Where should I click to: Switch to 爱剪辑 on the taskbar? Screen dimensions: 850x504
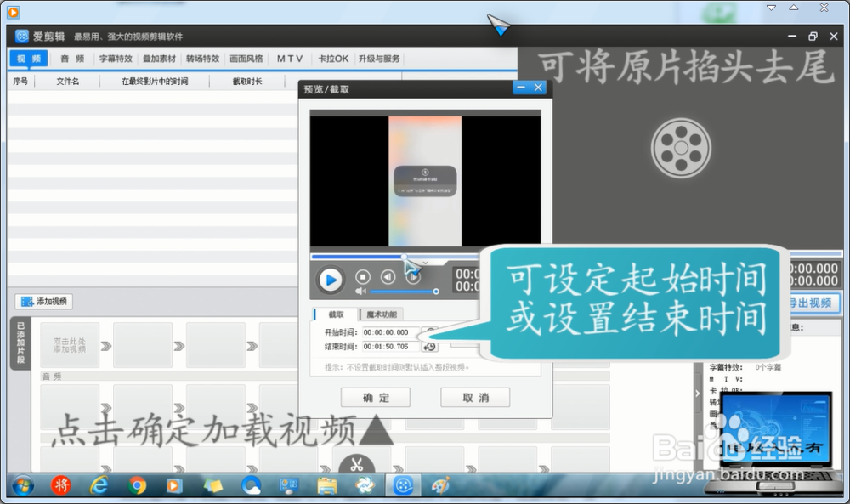click(403, 485)
